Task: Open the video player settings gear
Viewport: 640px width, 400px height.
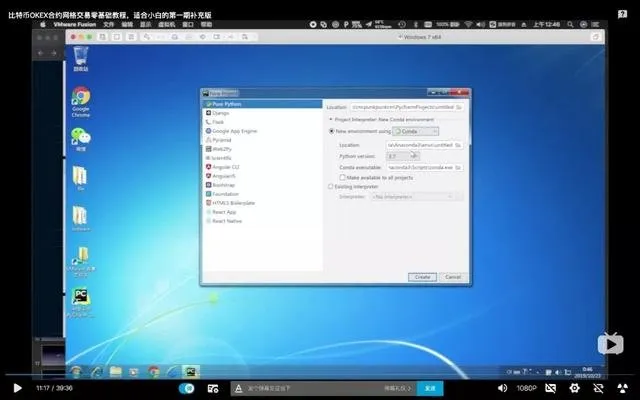Action: click(574, 388)
